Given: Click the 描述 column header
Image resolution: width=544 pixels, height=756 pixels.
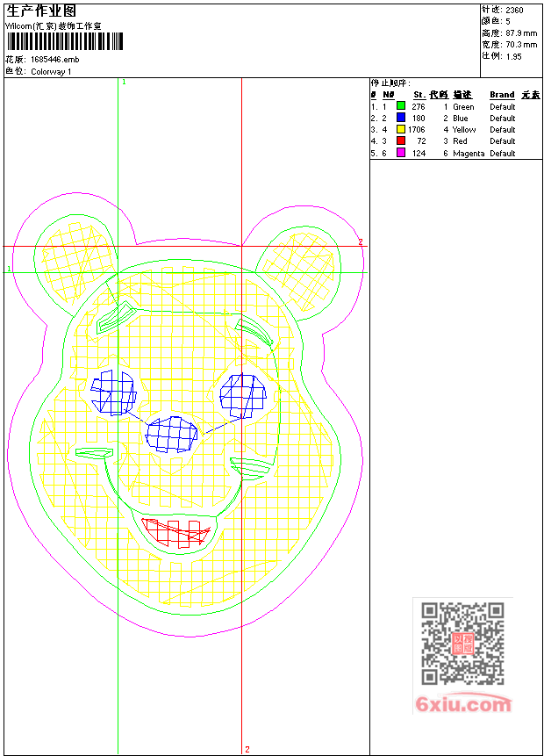Looking at the screenshot, I should pos(462,95).
